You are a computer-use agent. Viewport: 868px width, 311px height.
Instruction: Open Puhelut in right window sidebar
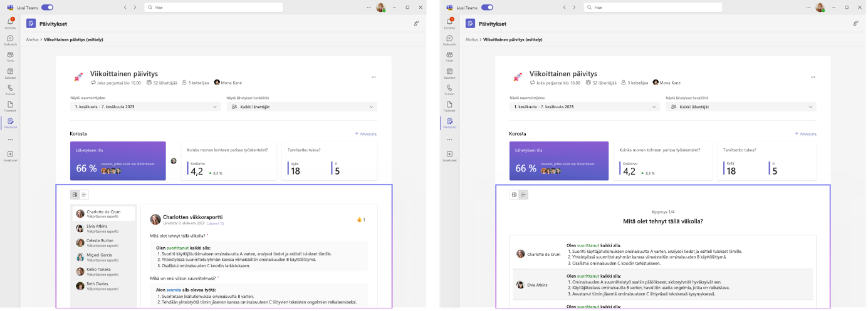click(x=449, y=89)
